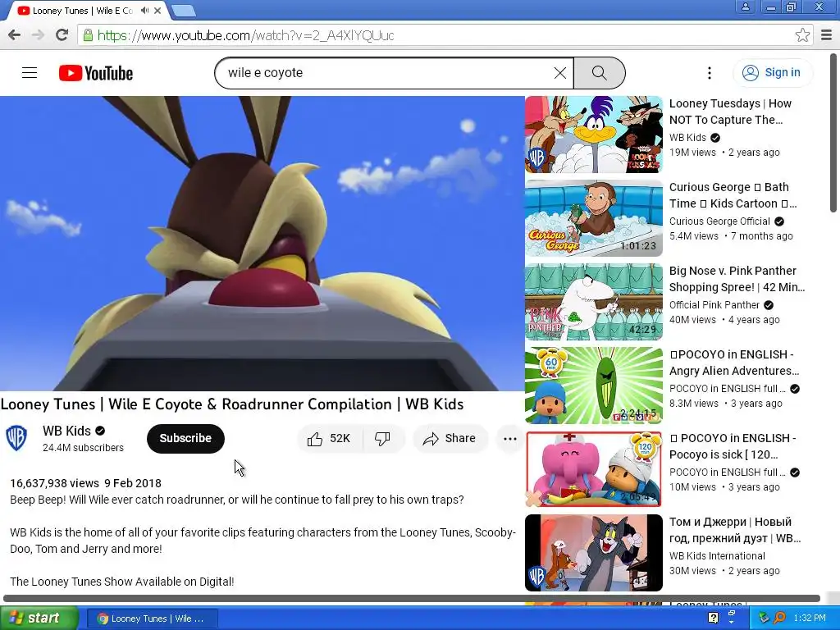840x630 pixels.
Task: Click browser back arrow
Action: (15, 35)
